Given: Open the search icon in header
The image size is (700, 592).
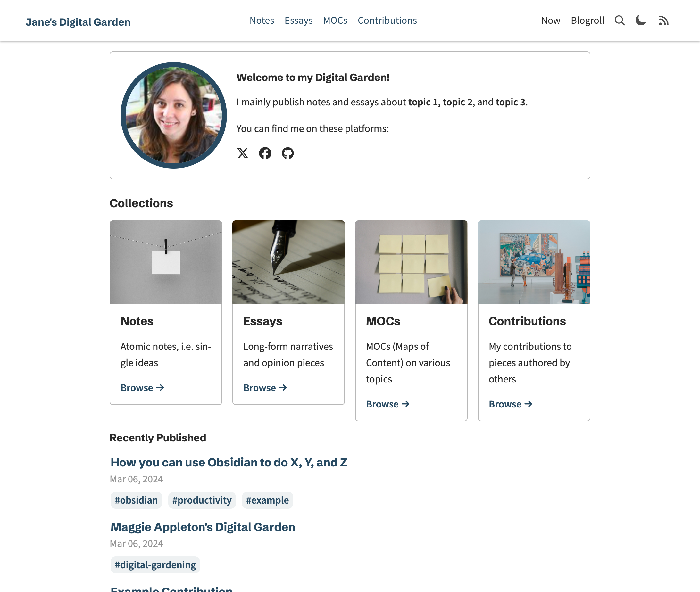Looking at the screenshot, I should pos(620,21).
